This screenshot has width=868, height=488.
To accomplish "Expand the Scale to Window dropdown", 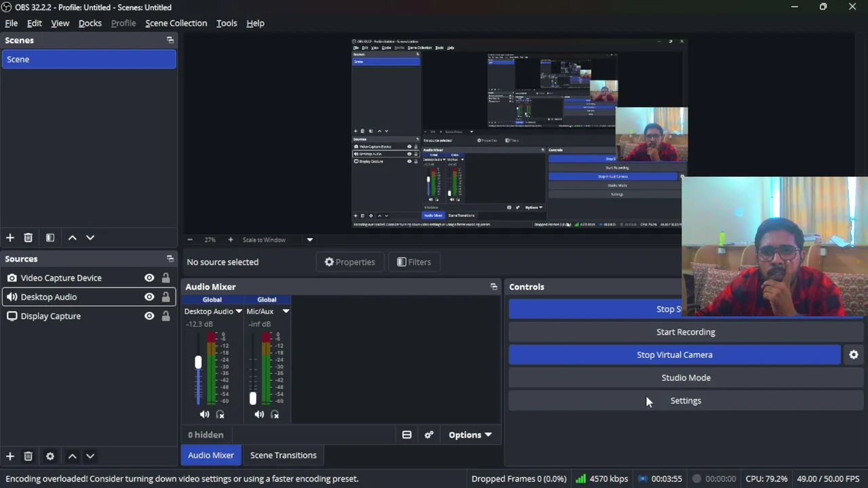I will tap(310, 240).
